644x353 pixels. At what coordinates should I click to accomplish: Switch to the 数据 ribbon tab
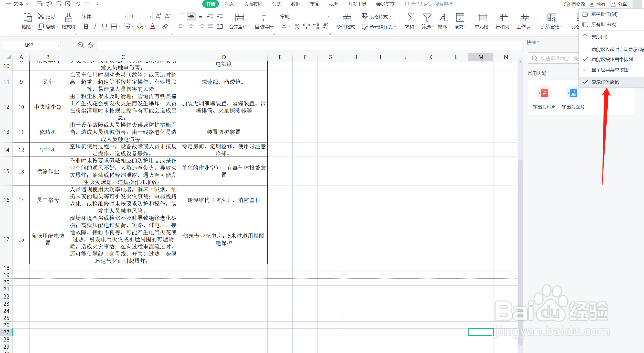[x=295, y=4]
